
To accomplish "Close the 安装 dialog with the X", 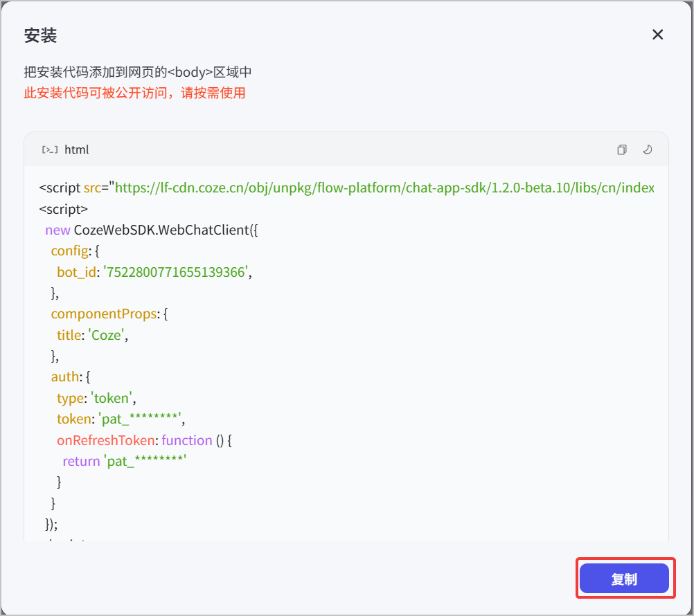I will (657, 35).
